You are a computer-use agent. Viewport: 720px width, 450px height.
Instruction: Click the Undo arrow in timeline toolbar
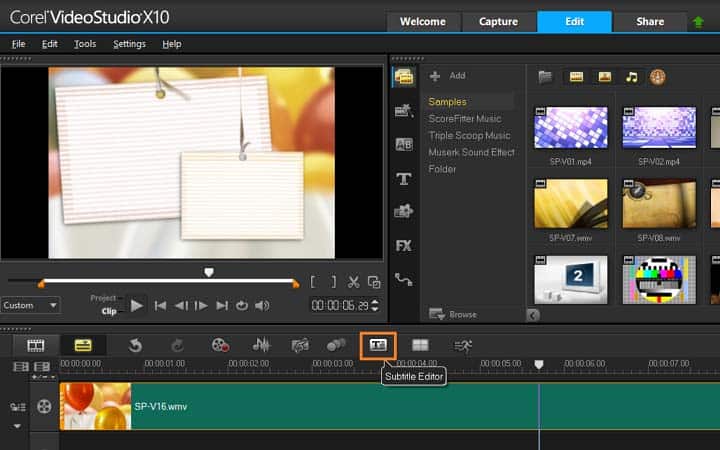tap(135, 345)
